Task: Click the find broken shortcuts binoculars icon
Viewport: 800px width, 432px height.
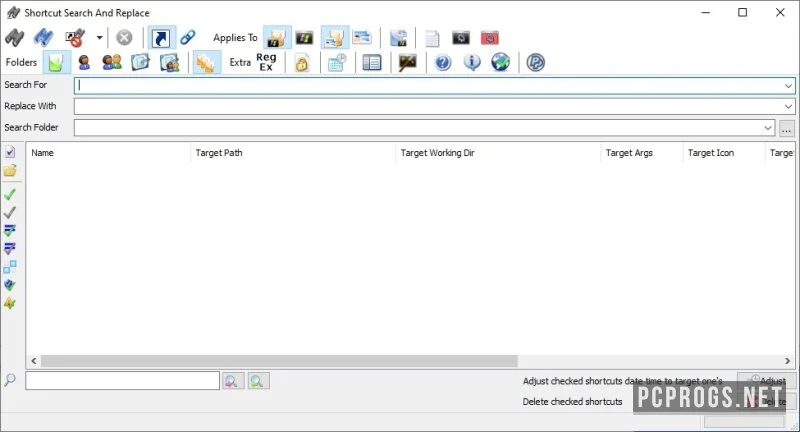Action: click(75, 38)
